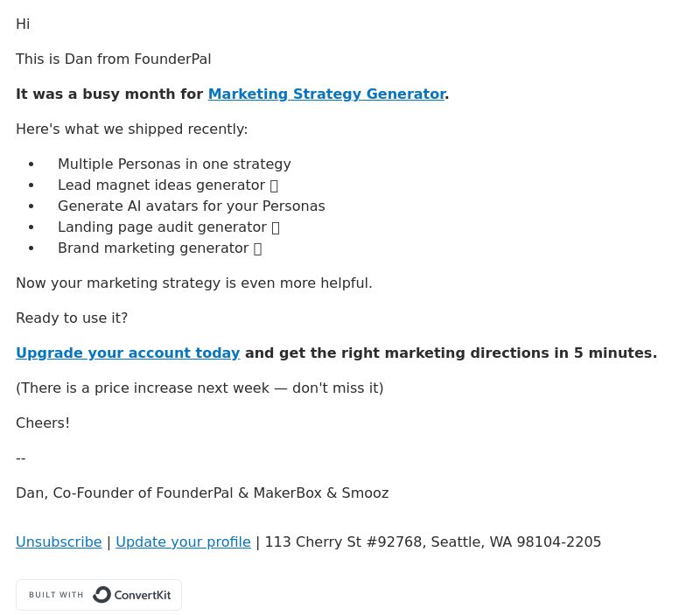Click the circular ConvertKit logo icon

tap(101, 595)
